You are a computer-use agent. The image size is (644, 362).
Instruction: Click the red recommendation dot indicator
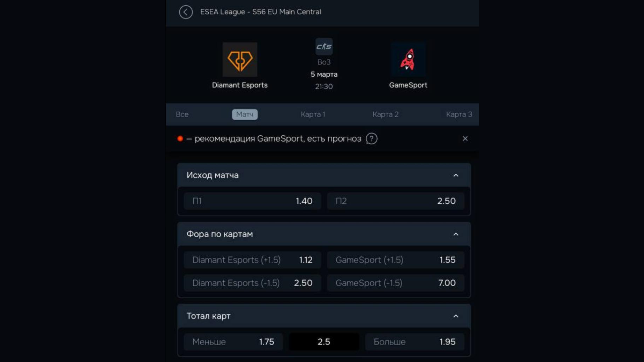pos(180,139)
